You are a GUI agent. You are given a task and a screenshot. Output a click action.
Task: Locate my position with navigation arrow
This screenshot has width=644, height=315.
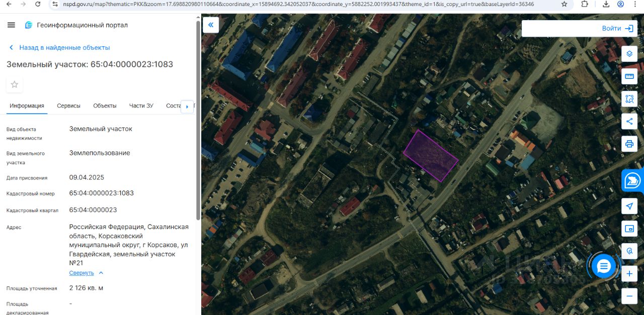click(629, 206)
